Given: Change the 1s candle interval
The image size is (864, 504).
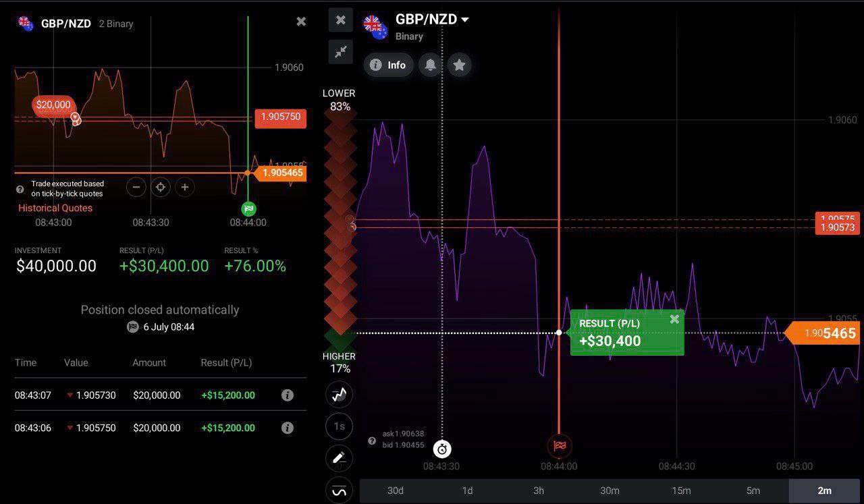Looking at the screenshot, I should [x=339, y=426].
